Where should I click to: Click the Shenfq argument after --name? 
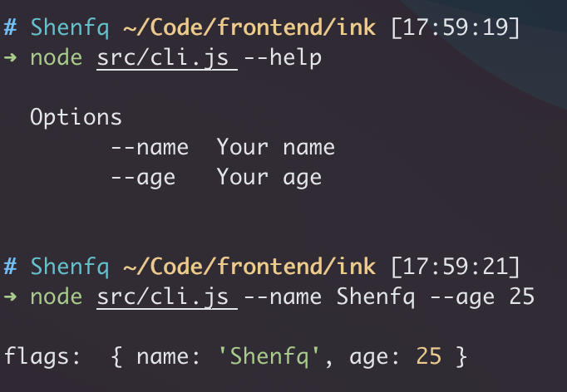tap(369, 296)
